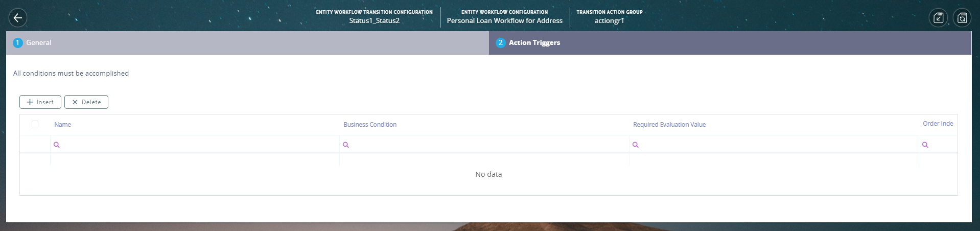Click the save and close icon

(x=938, y=18)
